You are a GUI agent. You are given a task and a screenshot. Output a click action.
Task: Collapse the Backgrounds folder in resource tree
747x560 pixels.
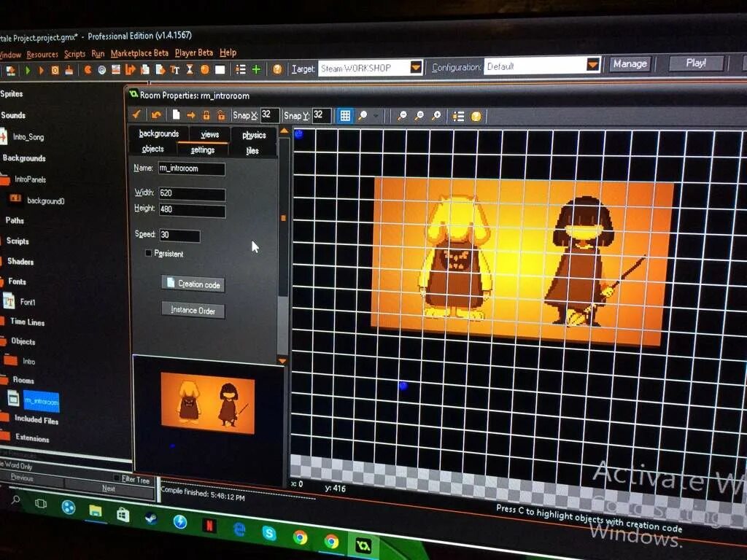point(24,158)
